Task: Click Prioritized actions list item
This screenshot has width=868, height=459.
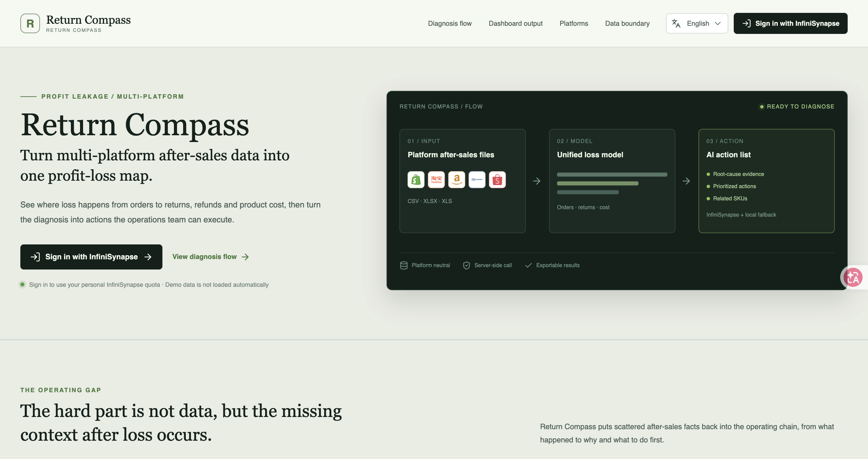Action: 731,186
